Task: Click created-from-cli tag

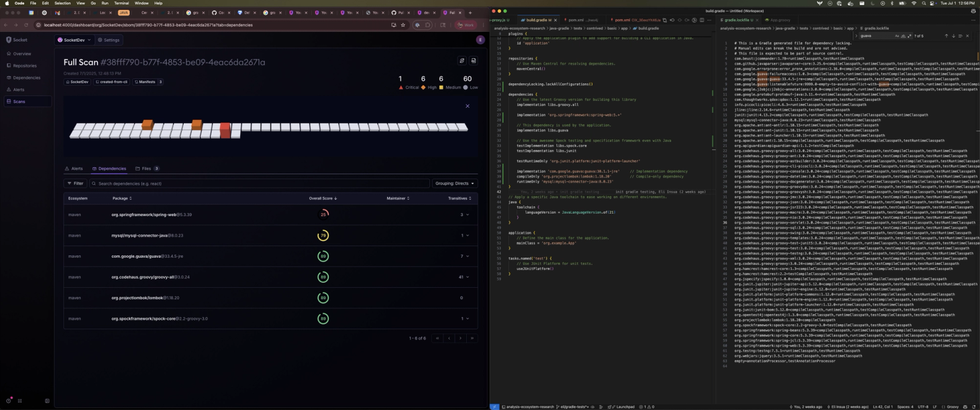Action: pos(111,81)
